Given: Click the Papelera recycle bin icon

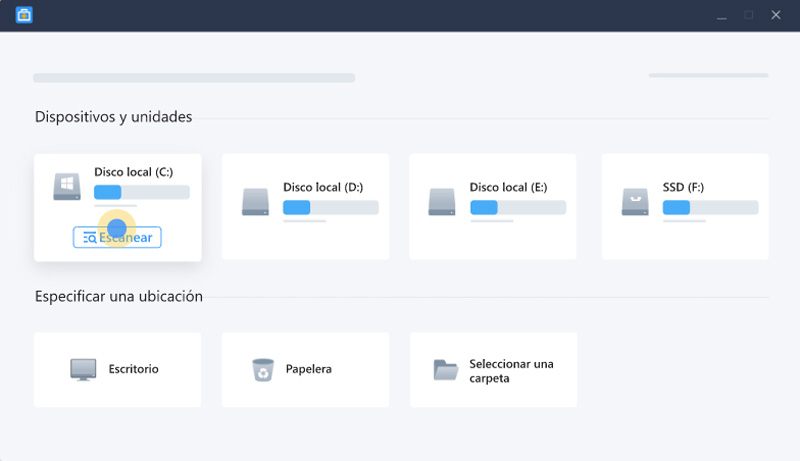Looking at the screenshot, I should click(x=262, y=369).
